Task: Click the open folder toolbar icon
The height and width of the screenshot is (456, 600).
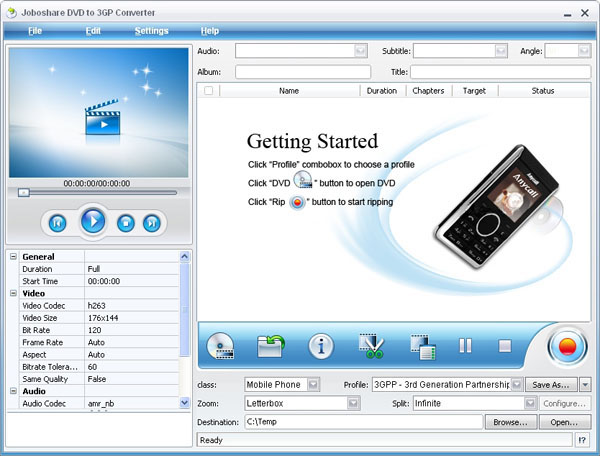Action: 270,346
